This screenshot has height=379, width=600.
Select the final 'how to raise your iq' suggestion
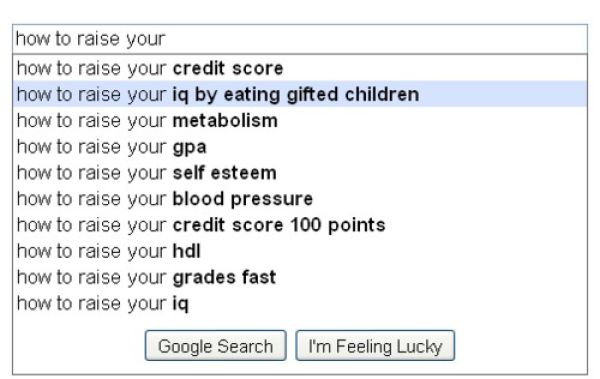[x=300, y=303]
